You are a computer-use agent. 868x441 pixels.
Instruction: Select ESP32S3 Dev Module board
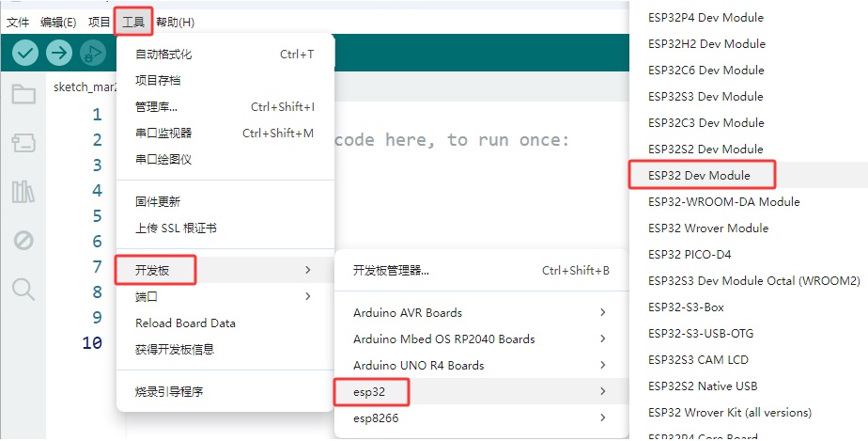749,97
